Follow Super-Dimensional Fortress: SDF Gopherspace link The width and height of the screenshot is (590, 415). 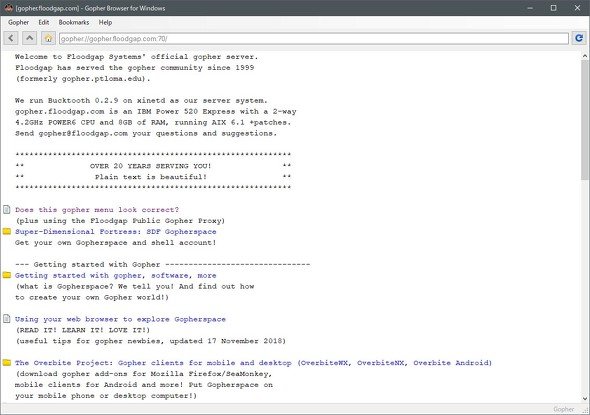click(x=116, y=232)
